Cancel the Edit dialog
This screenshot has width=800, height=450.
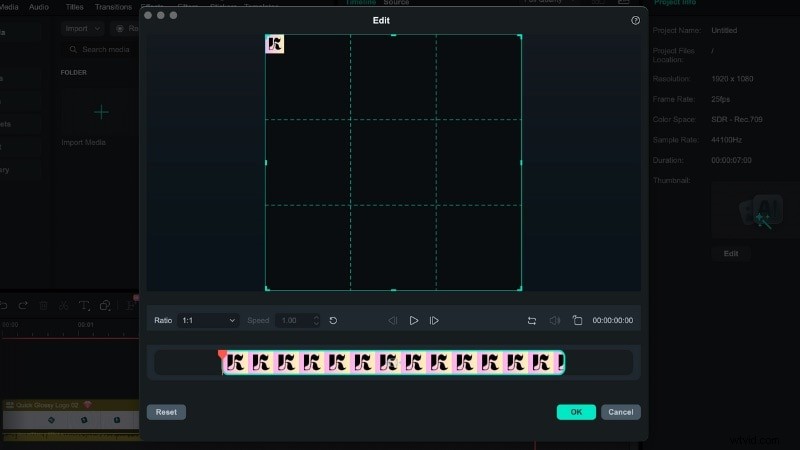coord(620,412)
